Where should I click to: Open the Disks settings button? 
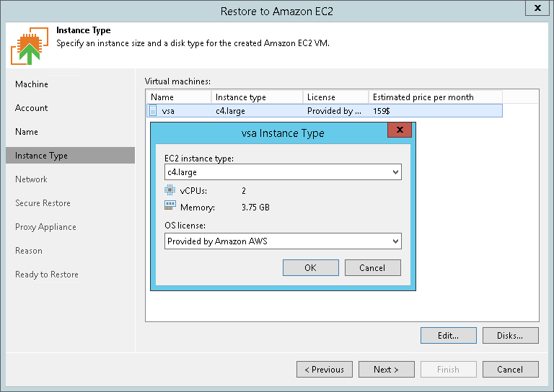point(511,335)
